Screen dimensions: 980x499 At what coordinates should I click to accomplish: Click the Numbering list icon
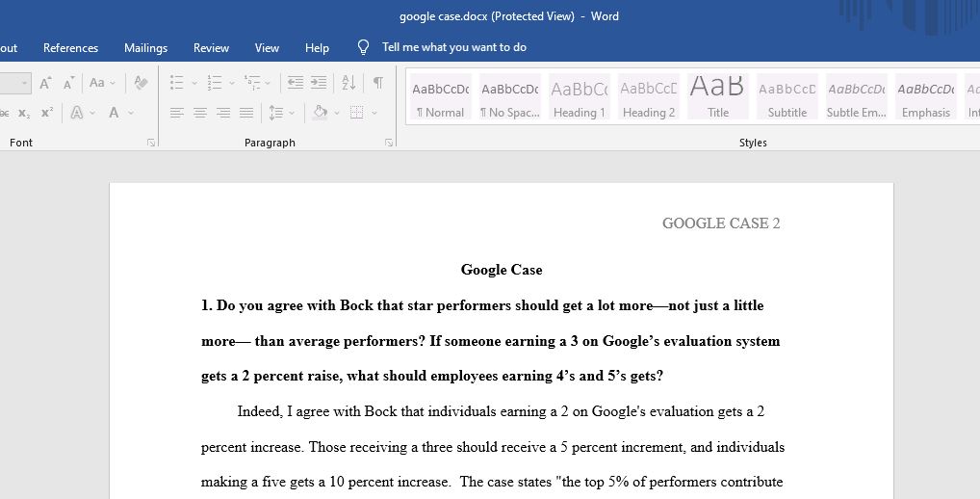(215, 83)
